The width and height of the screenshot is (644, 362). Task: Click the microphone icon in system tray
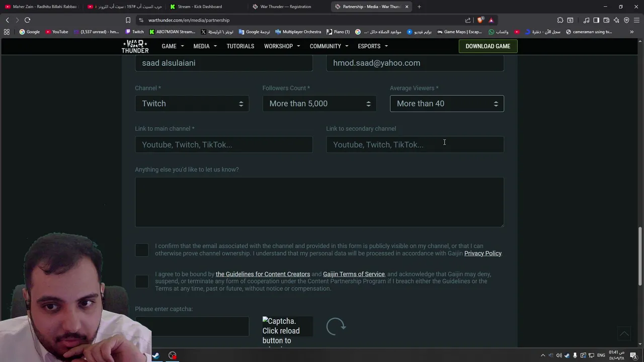pyautogui.click(x=575, y=355)
